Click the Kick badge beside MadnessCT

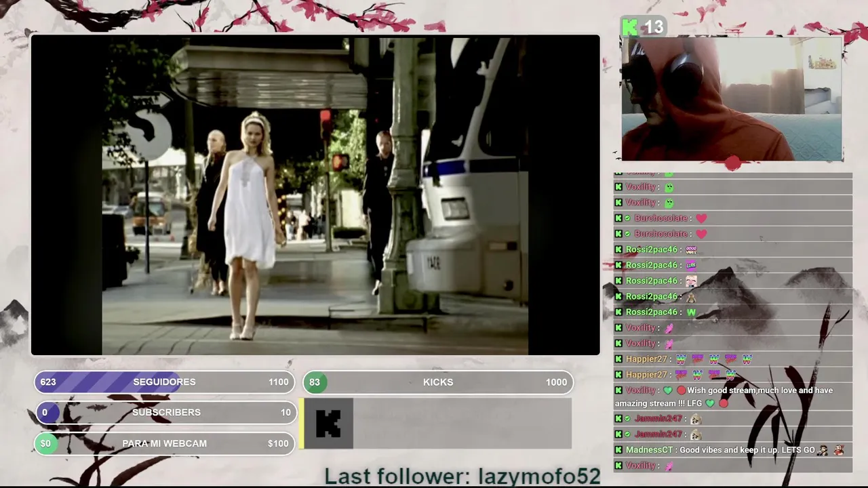[x=618, y=450]
